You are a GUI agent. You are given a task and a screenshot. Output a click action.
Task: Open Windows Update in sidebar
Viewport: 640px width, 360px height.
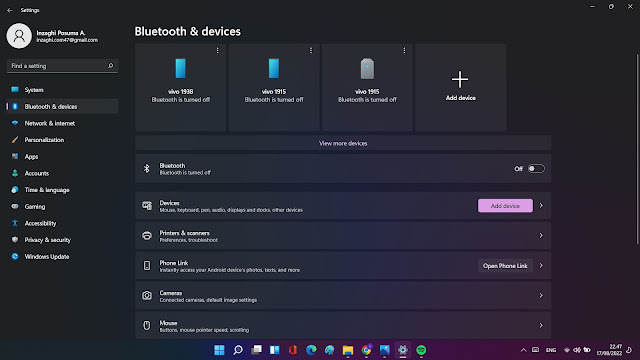[x=62, y=257]
